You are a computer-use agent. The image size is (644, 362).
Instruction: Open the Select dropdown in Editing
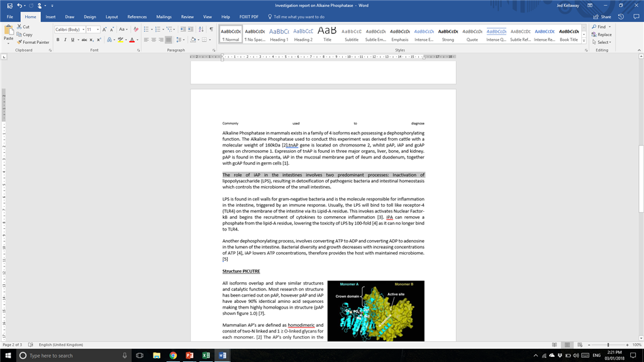602,42
